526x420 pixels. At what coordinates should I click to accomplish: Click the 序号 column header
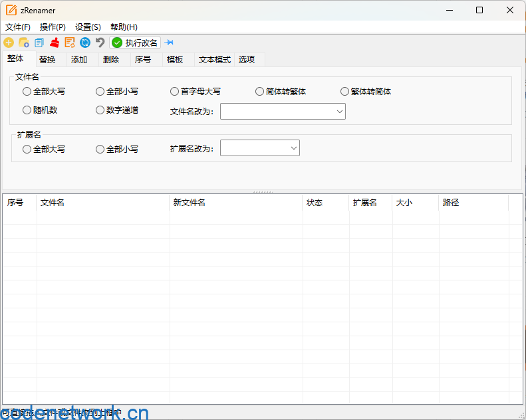[x=19, y=203]
